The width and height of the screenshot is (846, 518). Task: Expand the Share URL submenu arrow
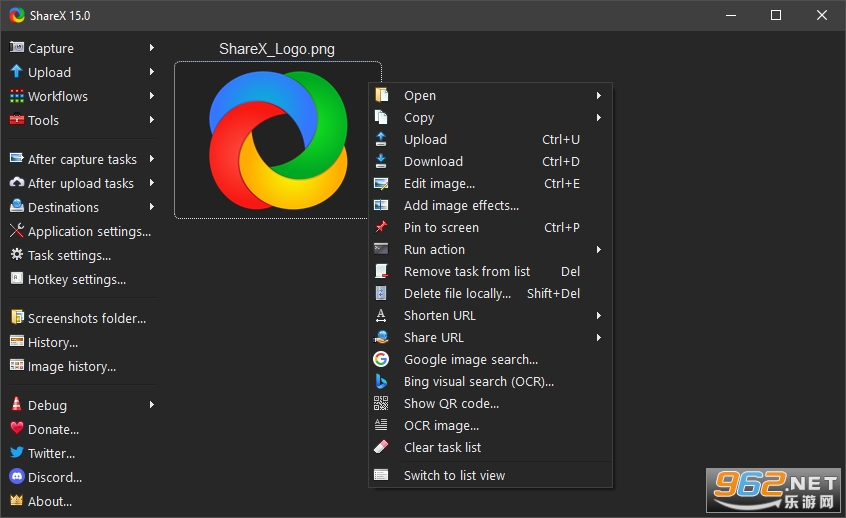point(598,338)
